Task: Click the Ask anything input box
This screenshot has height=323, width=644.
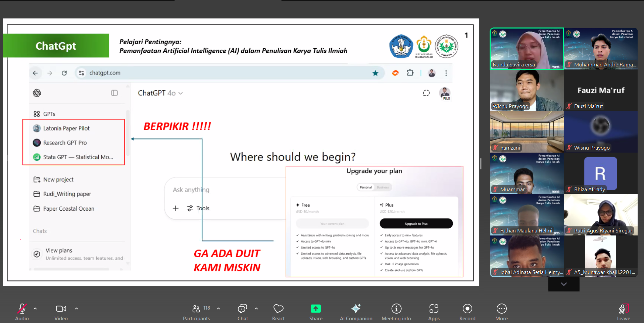Action: [x=225, y=190]
